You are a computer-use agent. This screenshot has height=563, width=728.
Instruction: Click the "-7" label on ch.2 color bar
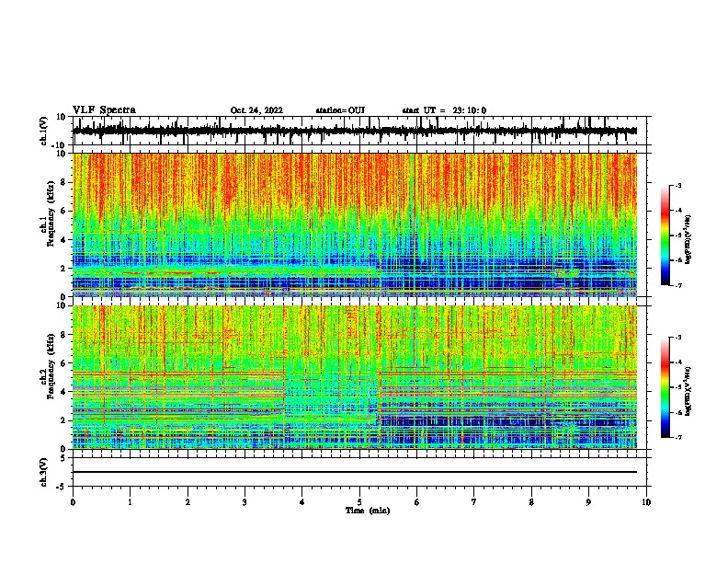click(x=677, y=438)
